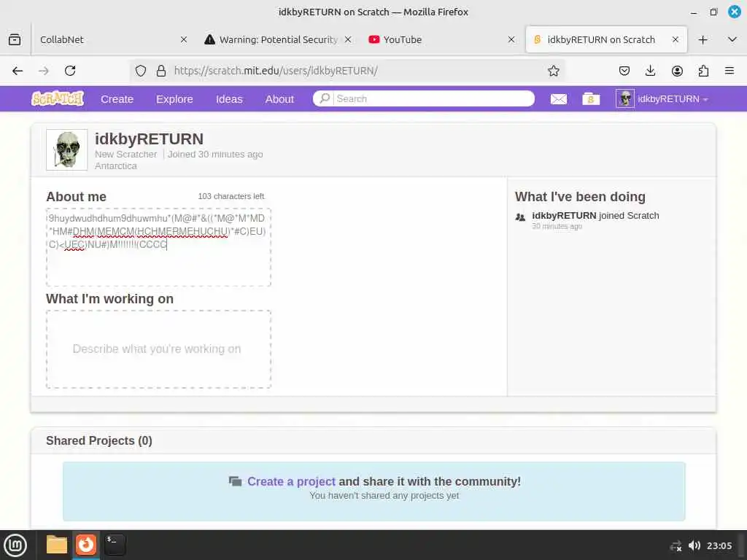Go back with the browser back arrow
Screen dimensions: 747x560
(x=18, y=71)
